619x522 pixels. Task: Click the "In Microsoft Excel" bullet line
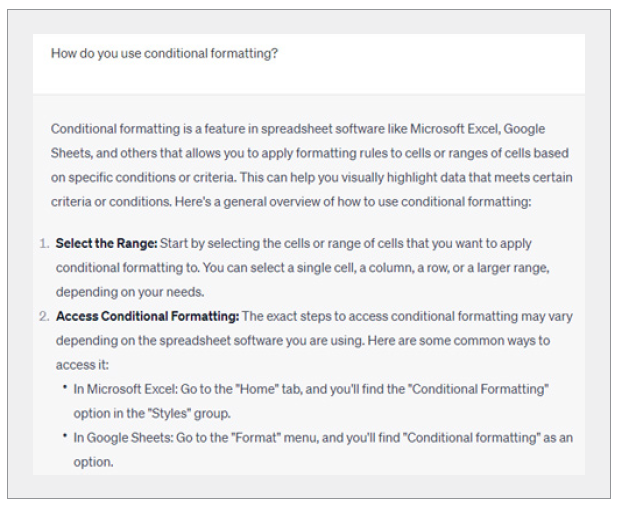310,387
